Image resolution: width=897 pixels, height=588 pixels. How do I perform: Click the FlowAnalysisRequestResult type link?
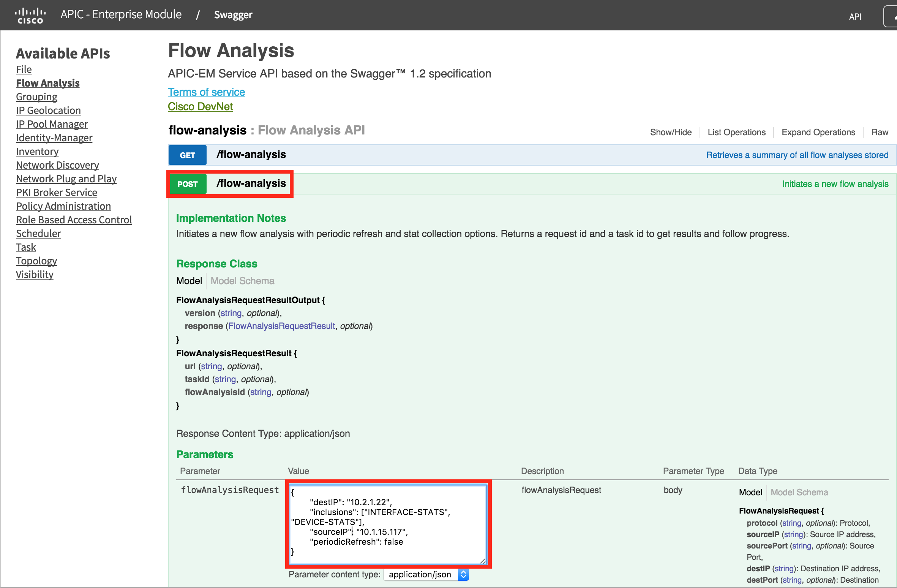click(281, 326)
